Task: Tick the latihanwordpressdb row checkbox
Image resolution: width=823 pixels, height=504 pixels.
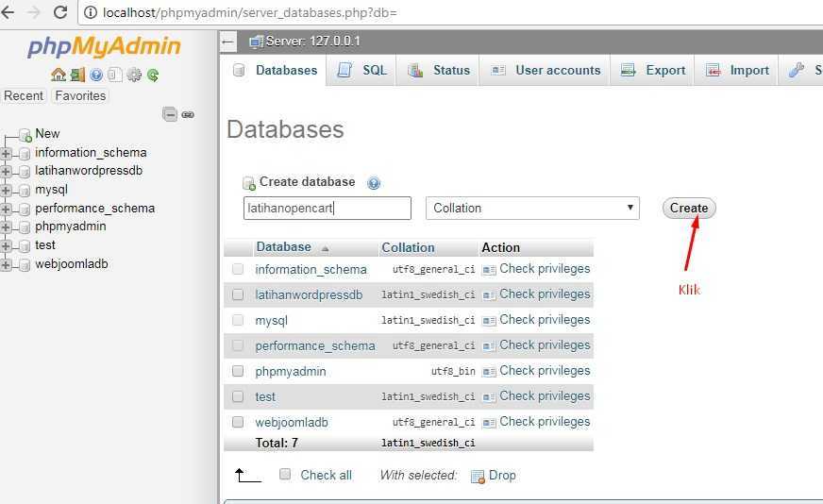Action: pyautogui.click(x=238, y=294)
